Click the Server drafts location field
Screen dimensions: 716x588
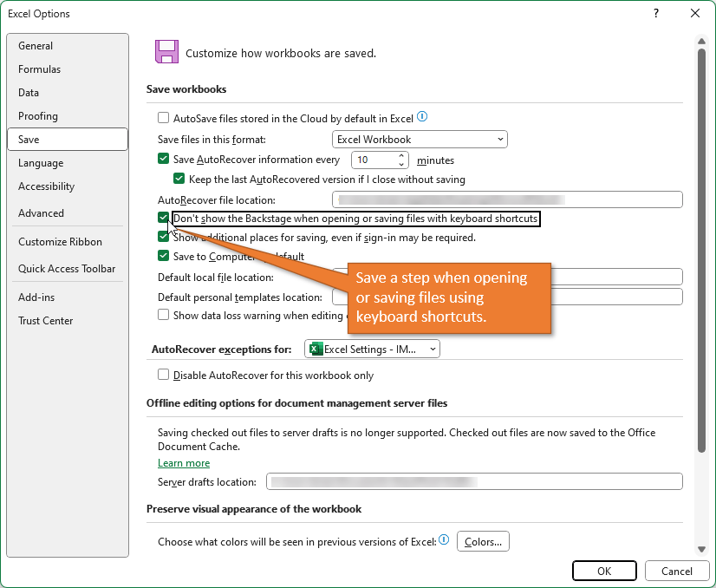(x=474, y=481)
